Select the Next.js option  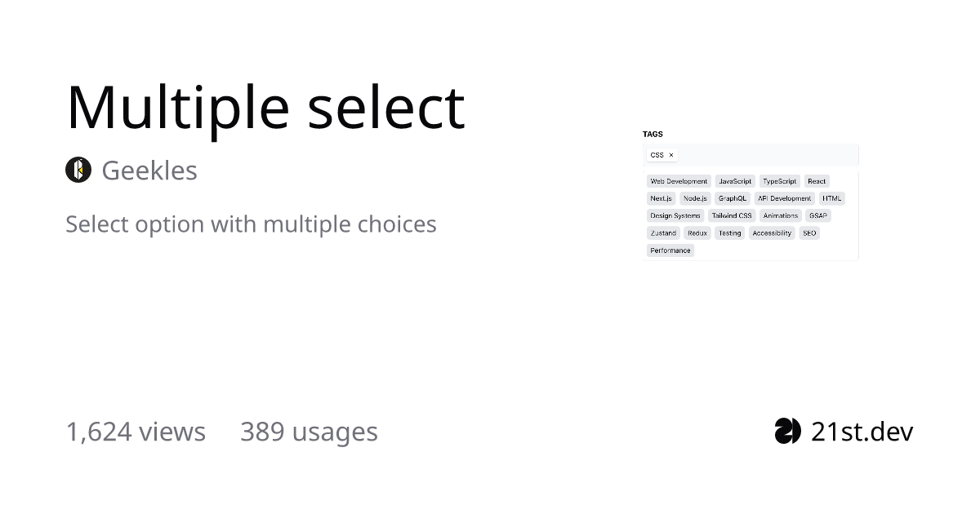(661, 198)
